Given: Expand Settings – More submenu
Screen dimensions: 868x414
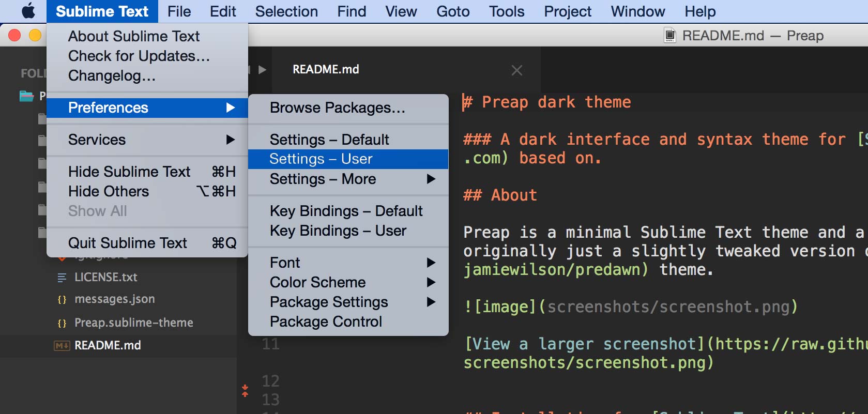Looking at the screenshot, I should click(348, 179).
